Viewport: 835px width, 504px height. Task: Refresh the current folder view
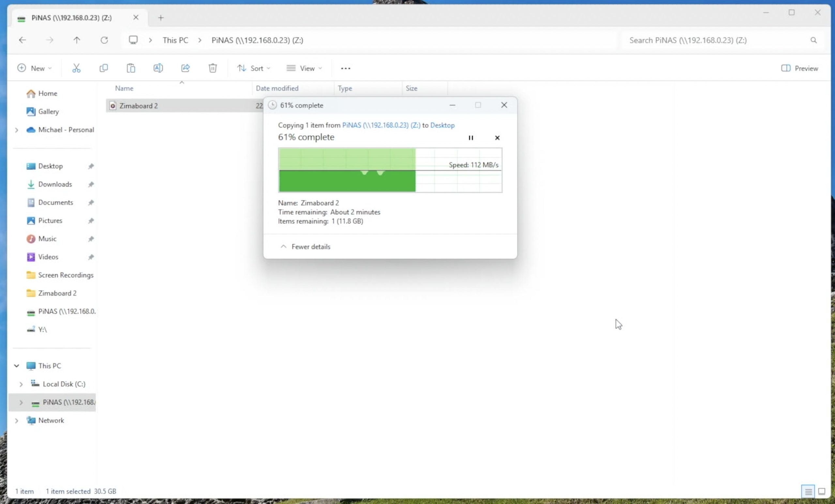coord(104,40)
